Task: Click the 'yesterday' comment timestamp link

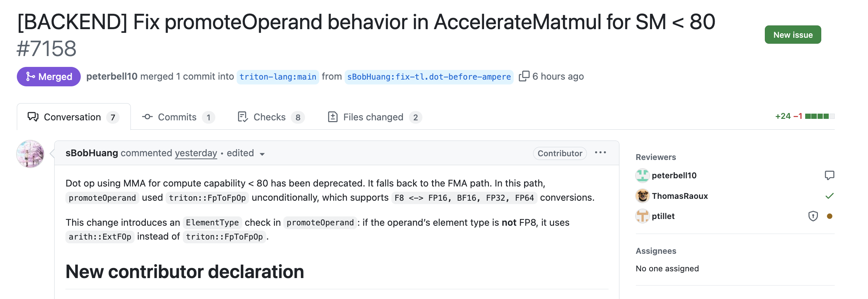Action: click(196, 153)
